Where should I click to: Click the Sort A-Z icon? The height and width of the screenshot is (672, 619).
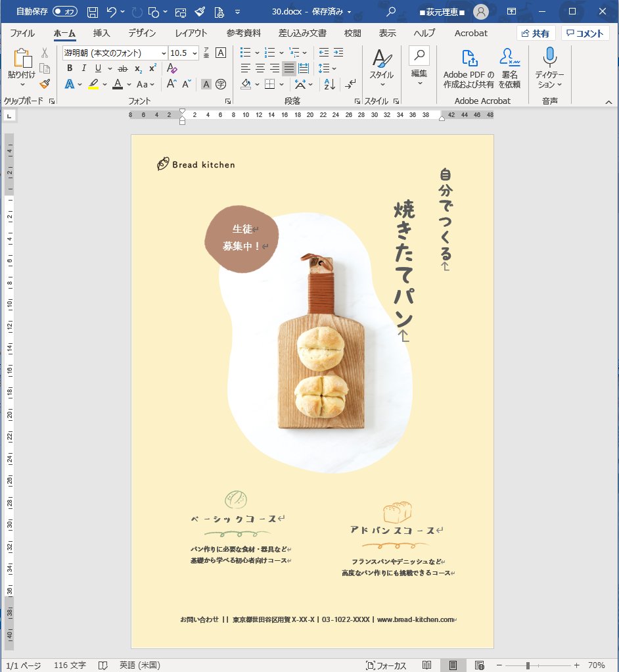pos(329,84)
